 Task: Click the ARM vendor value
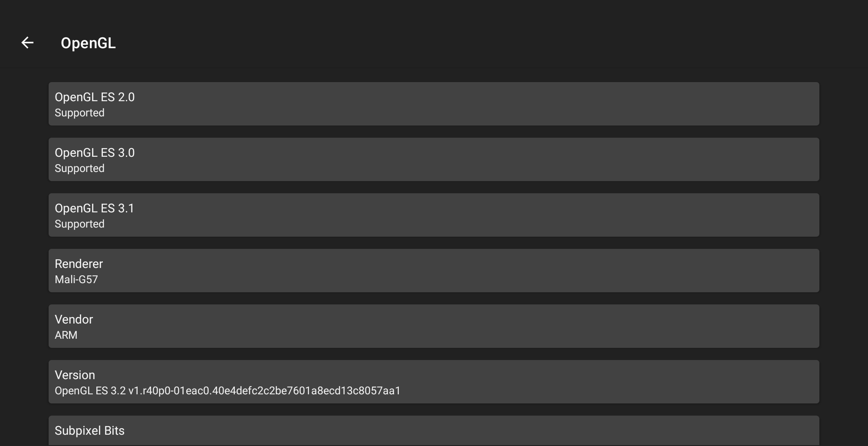coord(66,335)
